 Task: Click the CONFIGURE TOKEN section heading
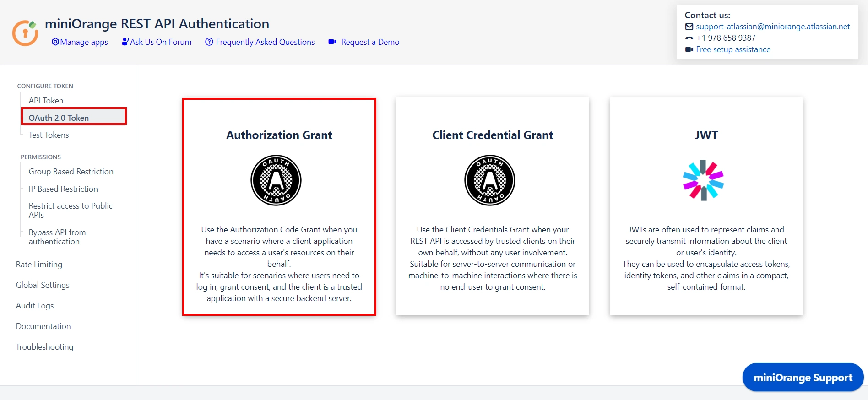(x=45, y=86)
